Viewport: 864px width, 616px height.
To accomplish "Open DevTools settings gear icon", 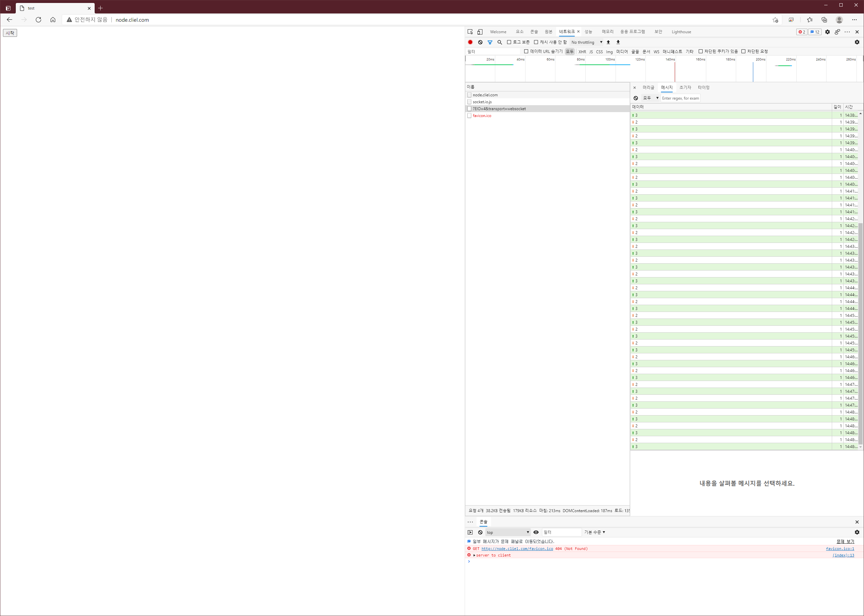I will coord(827,32).
